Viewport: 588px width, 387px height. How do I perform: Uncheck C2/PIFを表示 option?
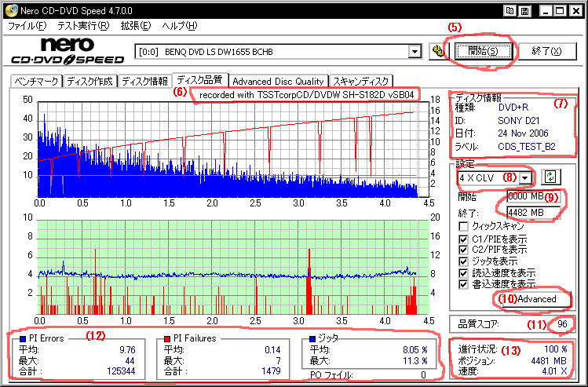(x=464, y=250)
